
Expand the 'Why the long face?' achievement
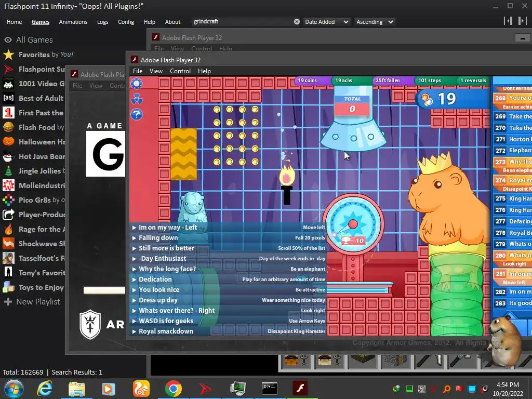228,269
